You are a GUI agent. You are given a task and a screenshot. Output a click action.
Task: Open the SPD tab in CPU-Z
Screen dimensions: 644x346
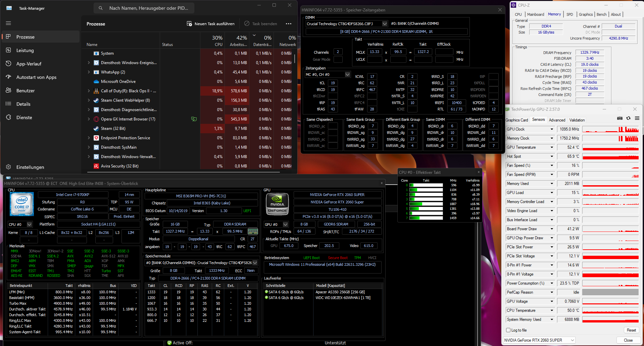570,14
